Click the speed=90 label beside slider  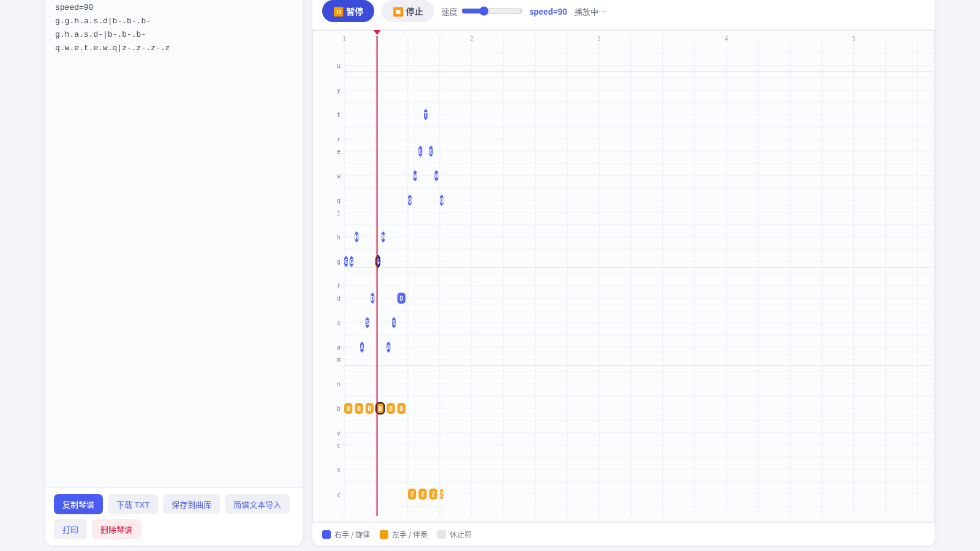[x=548, y=12]
